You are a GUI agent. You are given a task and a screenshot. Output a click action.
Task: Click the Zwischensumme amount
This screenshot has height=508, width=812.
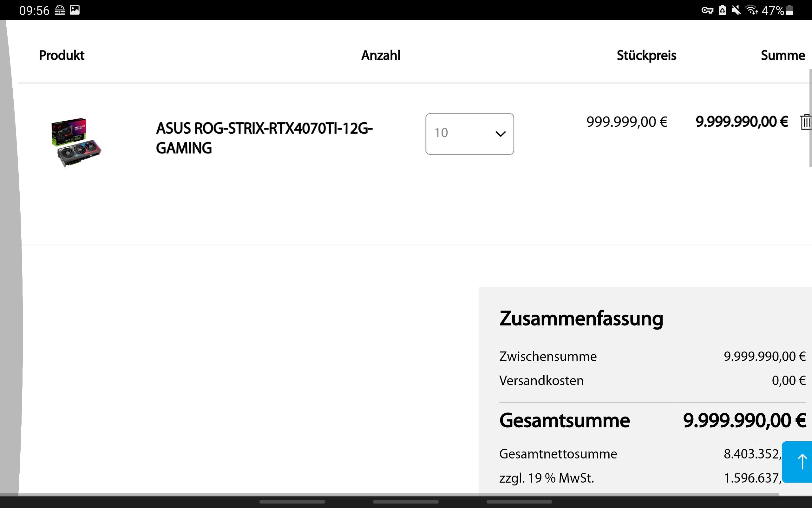pos(765,357)
